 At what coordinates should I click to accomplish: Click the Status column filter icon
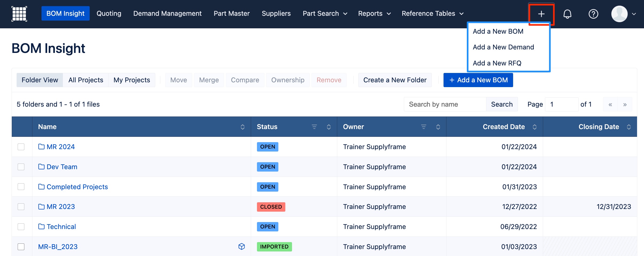314,127
